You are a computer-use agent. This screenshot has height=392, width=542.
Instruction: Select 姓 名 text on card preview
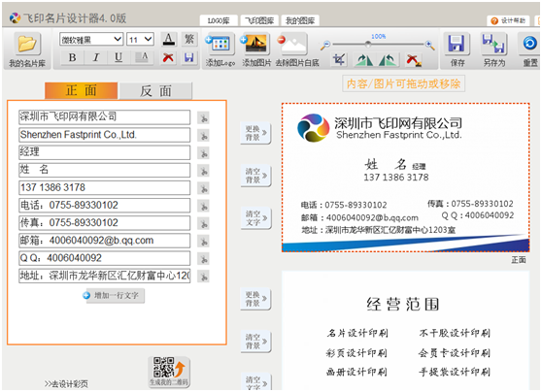click(x=386, y=164)
